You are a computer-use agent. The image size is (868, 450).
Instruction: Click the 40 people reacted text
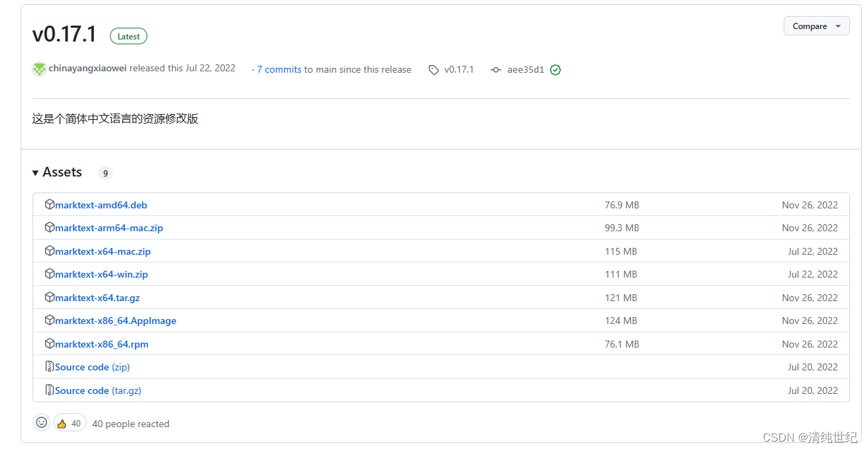click(131, 424)
